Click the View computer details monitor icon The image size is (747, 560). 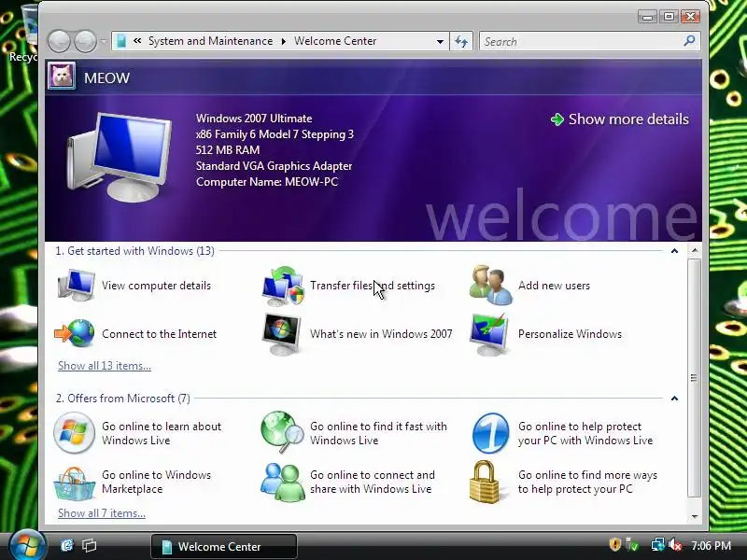pyautogui.click(x=77, y=286)
